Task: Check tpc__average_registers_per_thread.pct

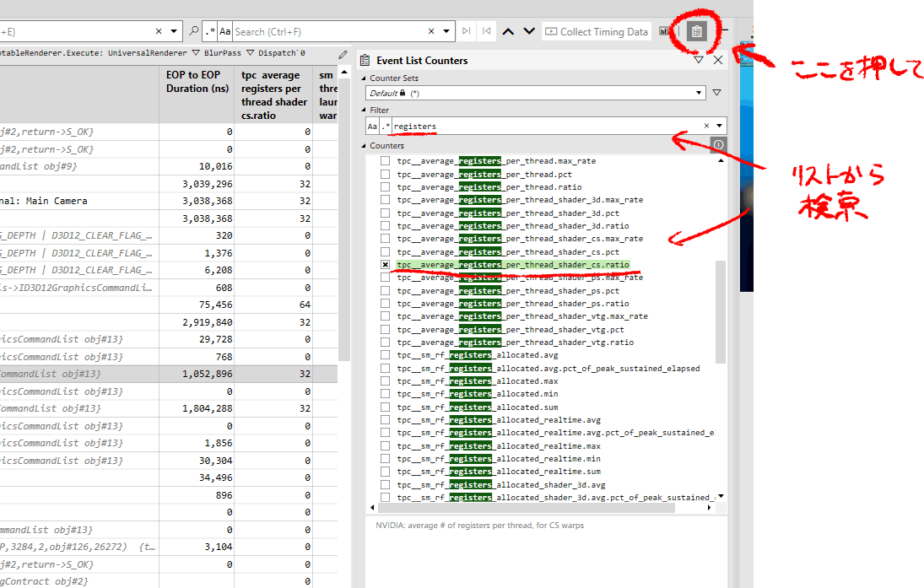Action: (385, 175)
